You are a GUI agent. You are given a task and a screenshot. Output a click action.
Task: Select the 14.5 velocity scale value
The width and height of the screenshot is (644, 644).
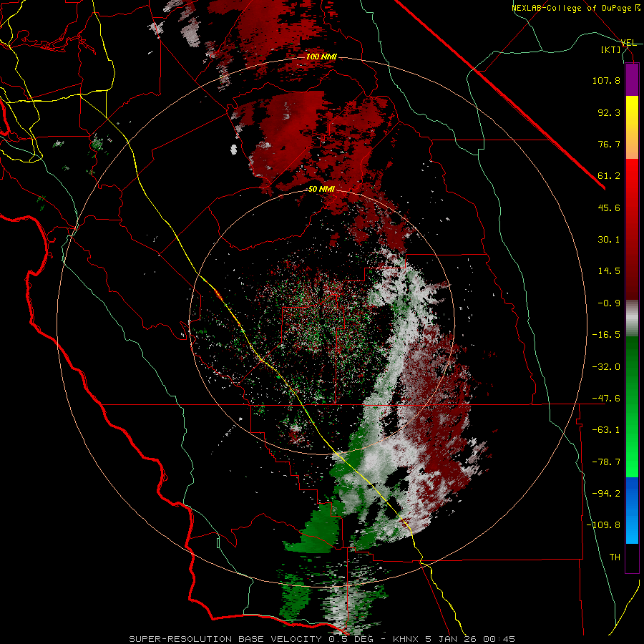pos(609,271)
